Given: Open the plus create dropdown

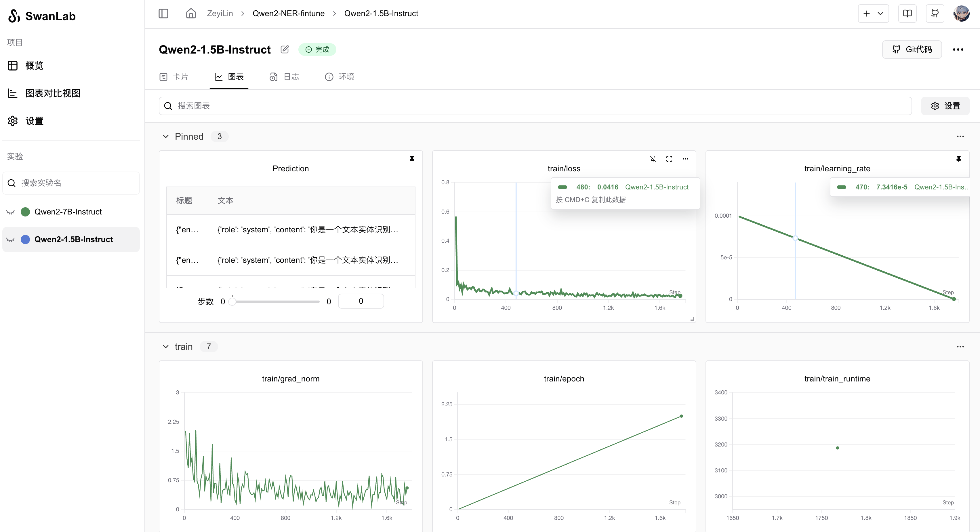Looking at the screenshot, I should click(x=873, y=14).
